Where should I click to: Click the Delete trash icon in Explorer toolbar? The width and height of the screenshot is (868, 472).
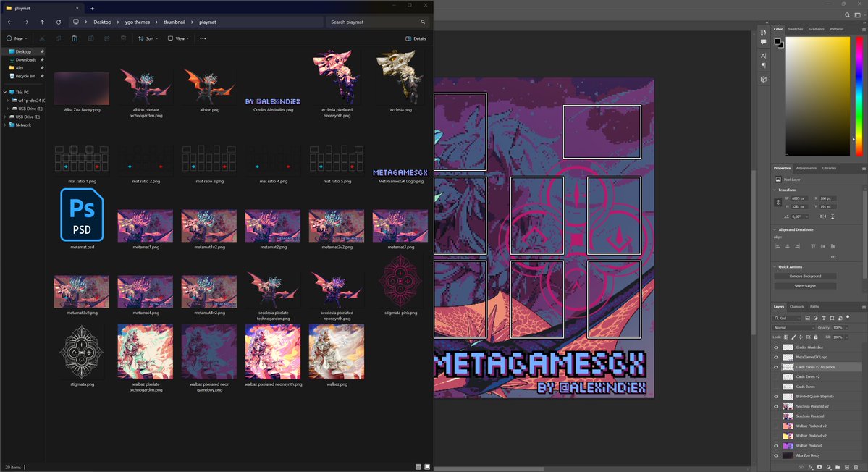124,39
